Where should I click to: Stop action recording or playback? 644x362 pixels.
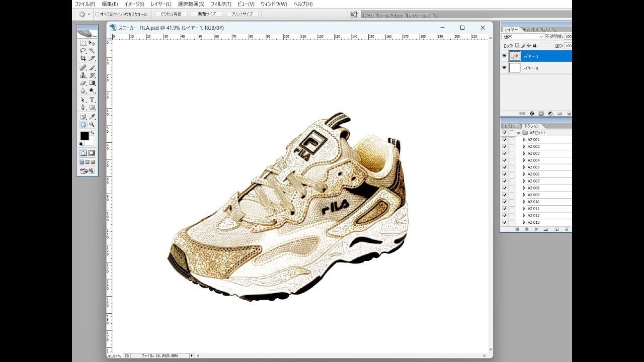[x=517, y=229]
